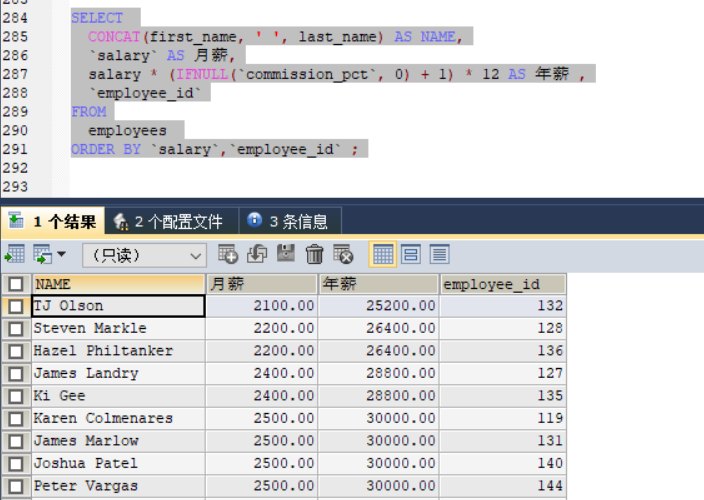Screen dimensions: 704x500
Task: Click employee_id cell 136
Action: [503, 351]
